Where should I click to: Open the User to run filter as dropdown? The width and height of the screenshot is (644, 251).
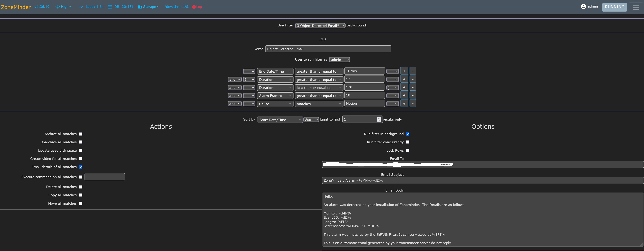(339, 60)
